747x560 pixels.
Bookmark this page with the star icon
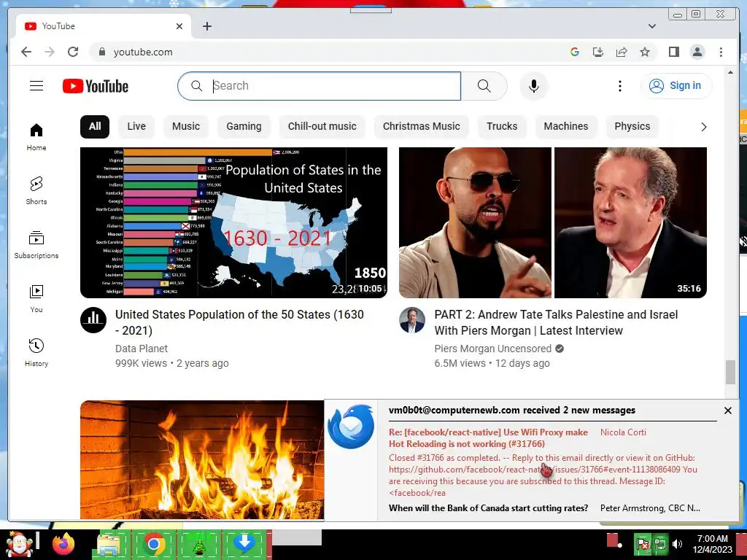[645, 52]
